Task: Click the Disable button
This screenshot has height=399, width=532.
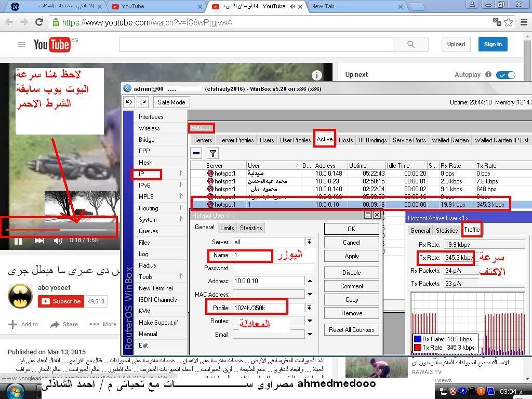Action: [x=352, y=272]
